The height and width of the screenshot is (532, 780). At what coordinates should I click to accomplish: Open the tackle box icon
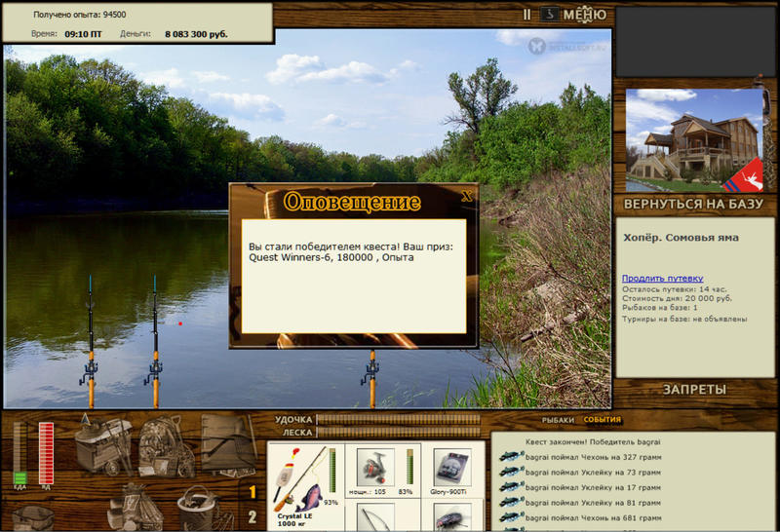click(x=103, y=444)
